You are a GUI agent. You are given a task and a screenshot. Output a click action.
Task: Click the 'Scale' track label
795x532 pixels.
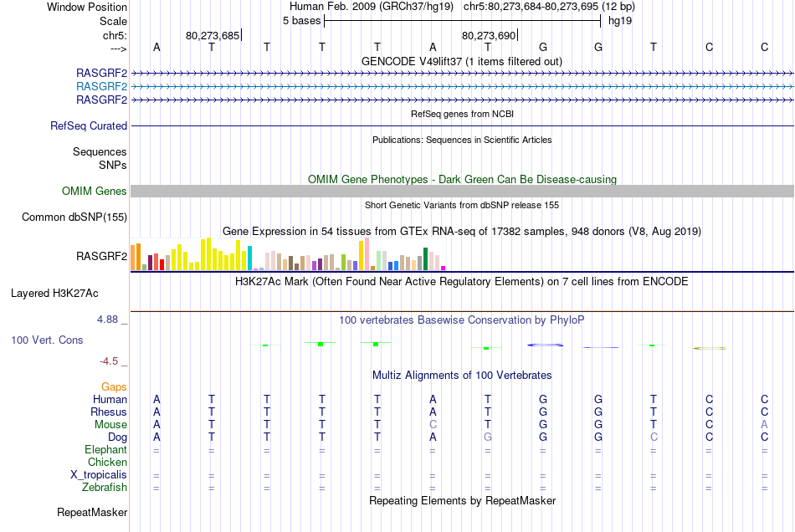tap(113, 21)
